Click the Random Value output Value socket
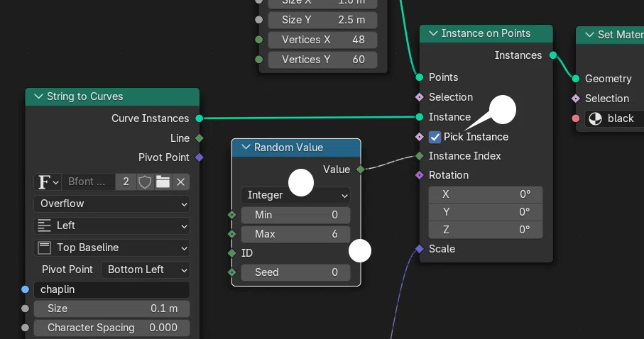Viewport: 644px width, 339px height. [360, 169]
